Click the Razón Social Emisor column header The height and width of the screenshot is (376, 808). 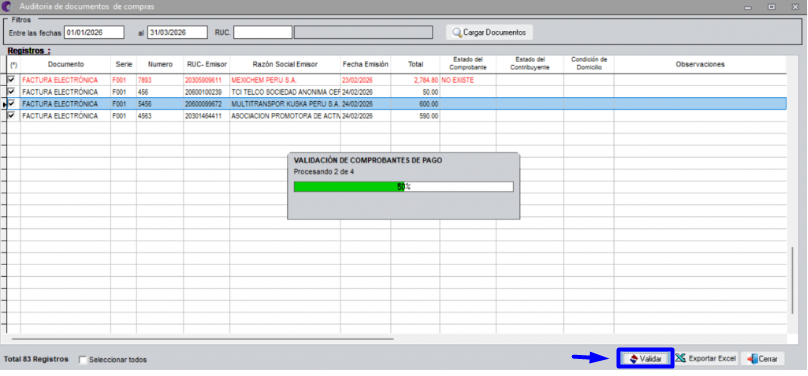285,64
